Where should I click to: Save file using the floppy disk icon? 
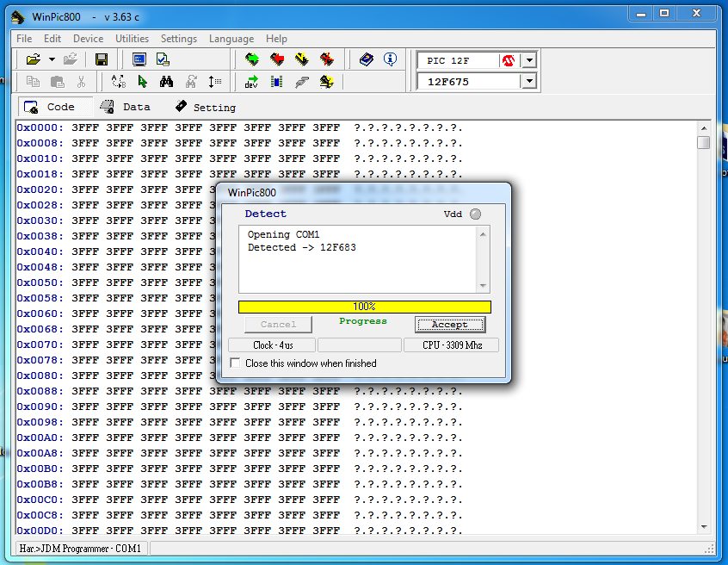[x=102, y=59]
